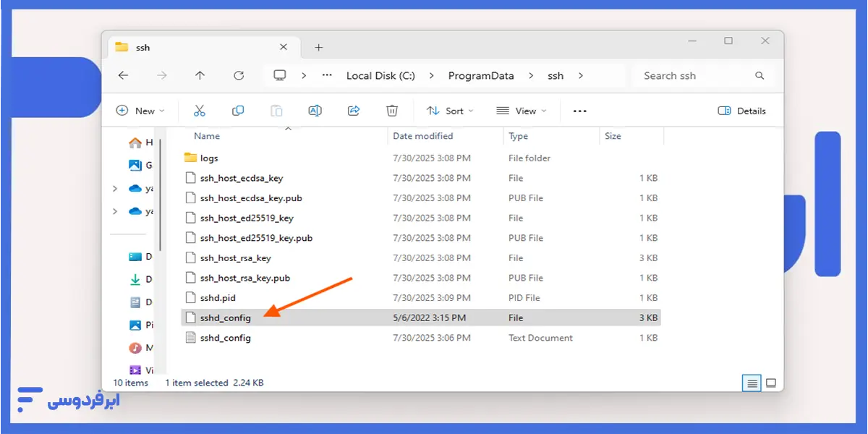Viewport: 868px width, 434px height.
Task: Select the logs folder
Action: 420,158
